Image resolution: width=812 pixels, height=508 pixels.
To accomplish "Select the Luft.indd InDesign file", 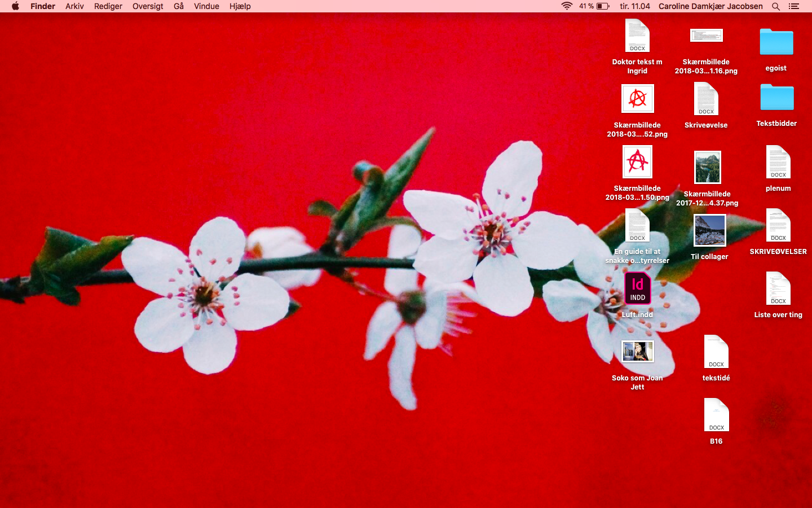I will tap(637, 289).
